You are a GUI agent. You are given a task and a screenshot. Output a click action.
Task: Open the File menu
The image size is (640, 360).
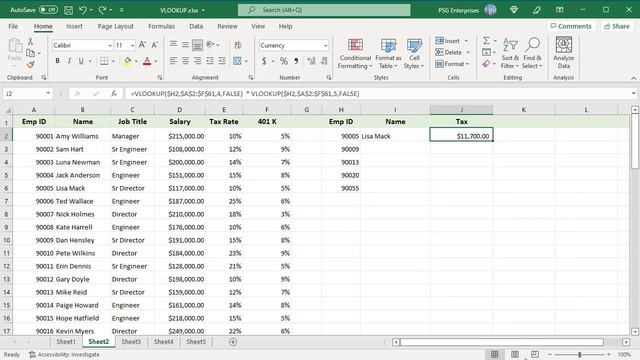tap(13, 26)
